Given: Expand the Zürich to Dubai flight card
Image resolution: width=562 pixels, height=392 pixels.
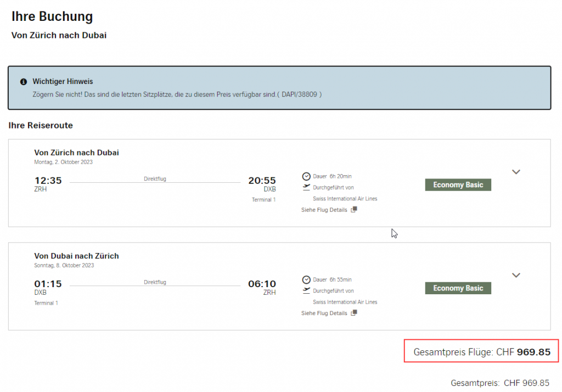Looking at the screenshot, I should [x=515, y=172].
